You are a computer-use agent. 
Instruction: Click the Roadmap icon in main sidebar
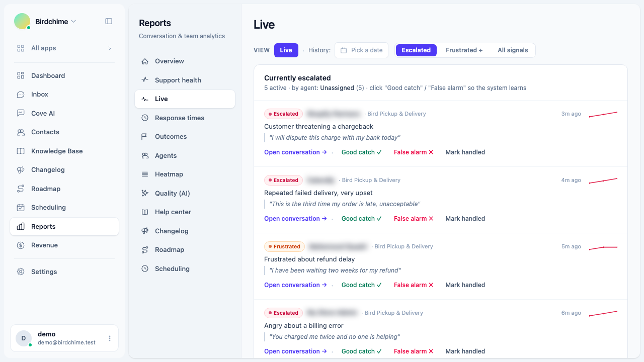coord(21,189)
